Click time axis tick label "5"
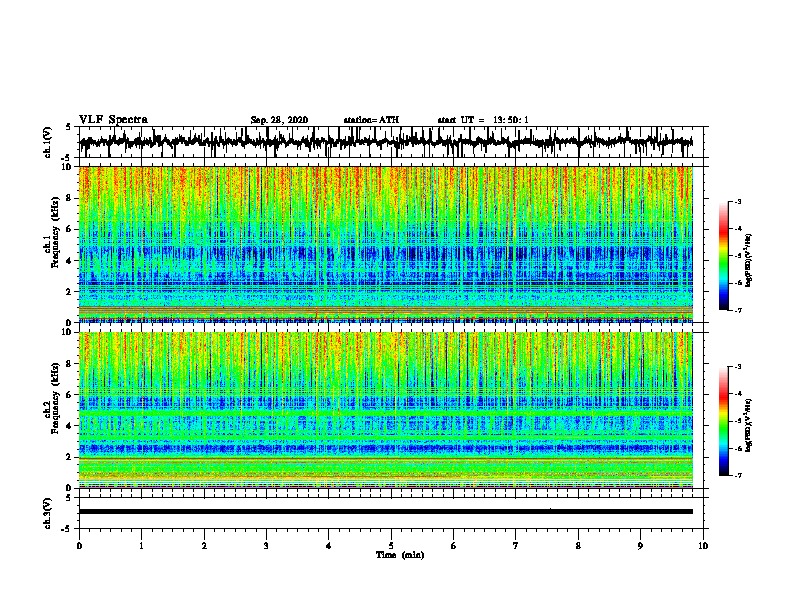The width and height of the screenshot is (792, 612). pos(391,546)
